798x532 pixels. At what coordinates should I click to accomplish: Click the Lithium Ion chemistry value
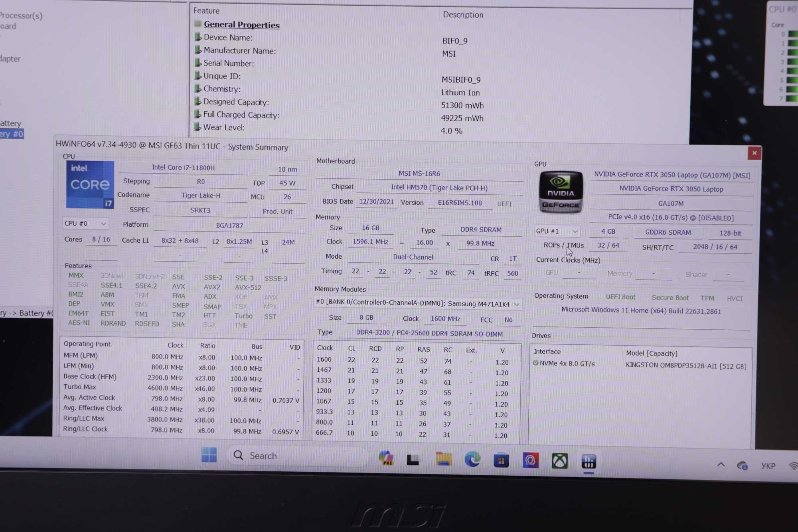[460, 93]
